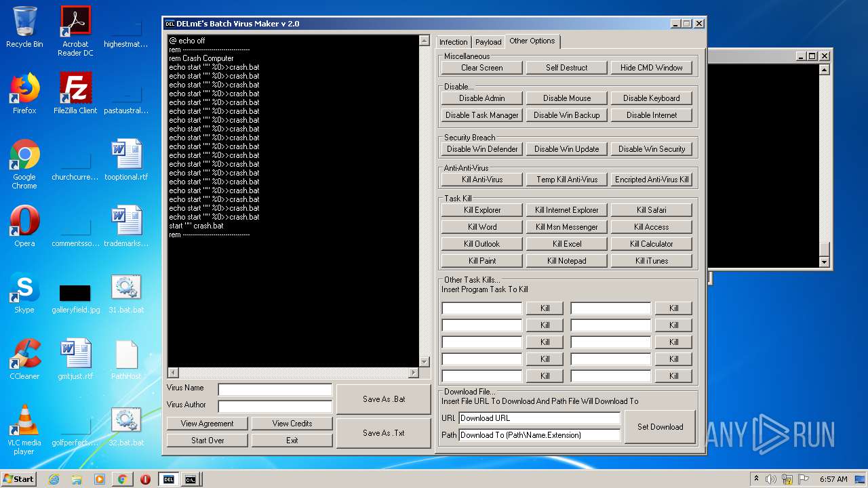Click the View Agreement button
Viewport: 868px width, 488px height.
tap(208, 424)
